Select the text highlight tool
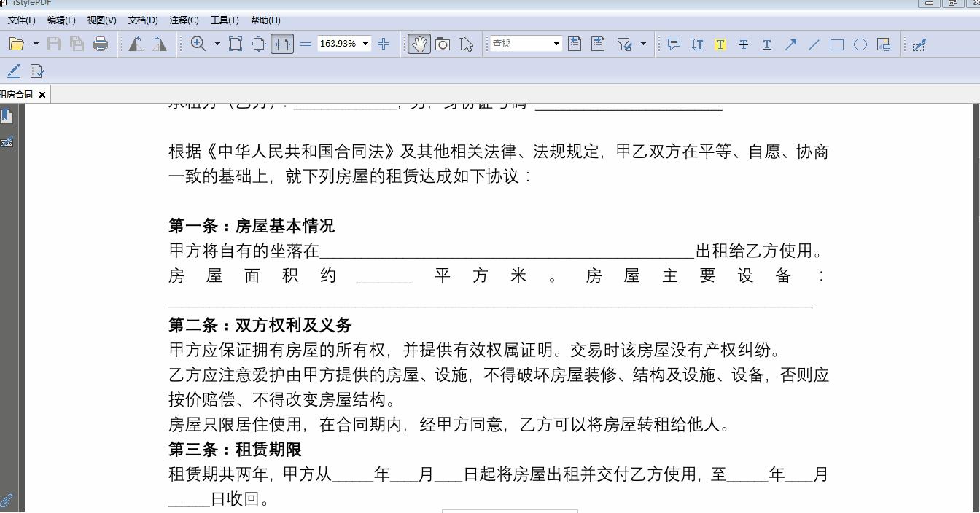Image resolution: width=980 pixels, height=513 pixels. [x=720, y=44]
